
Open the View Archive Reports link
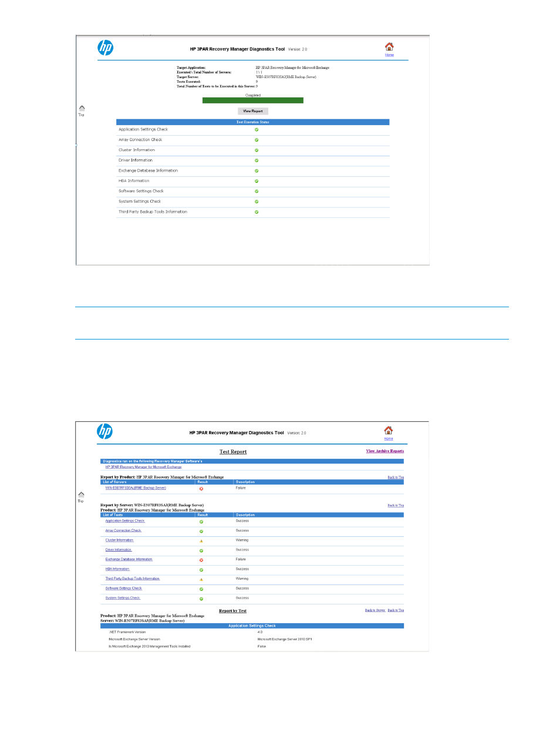[385, 451]
